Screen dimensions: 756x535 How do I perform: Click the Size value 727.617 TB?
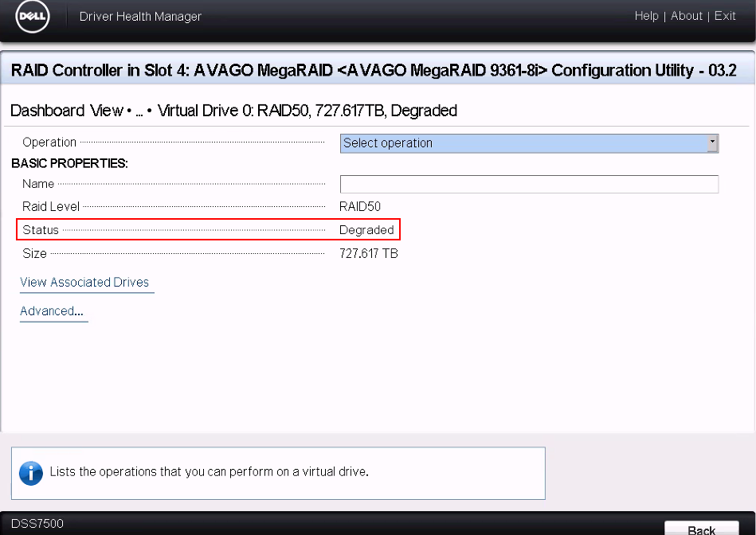(368, 253)
